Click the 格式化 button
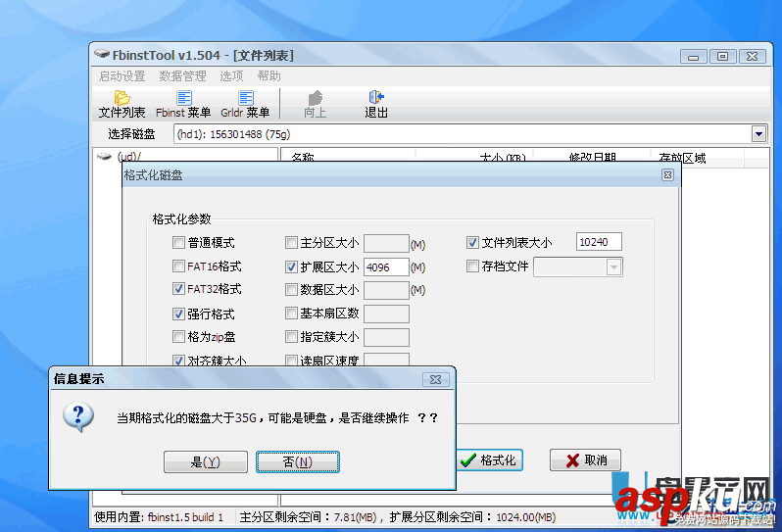The image size is (782, 532). pyautogui.click(x=490, y=459)
